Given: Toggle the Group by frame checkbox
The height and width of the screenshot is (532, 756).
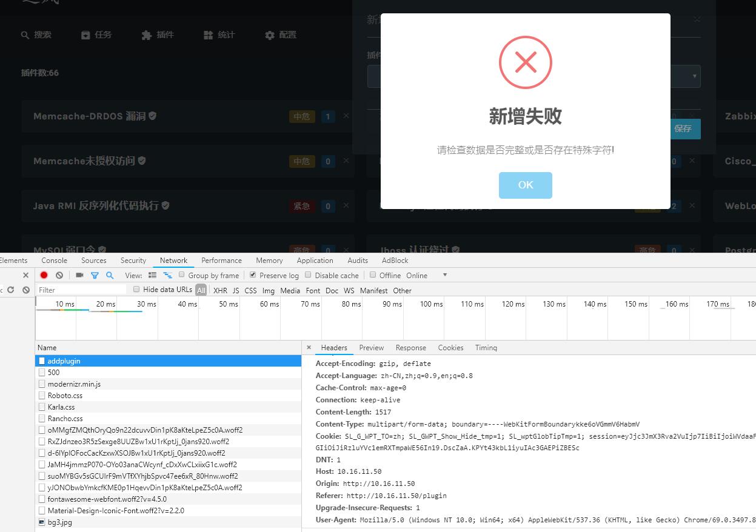Looking at the screenshot, I should coord(181,275).
